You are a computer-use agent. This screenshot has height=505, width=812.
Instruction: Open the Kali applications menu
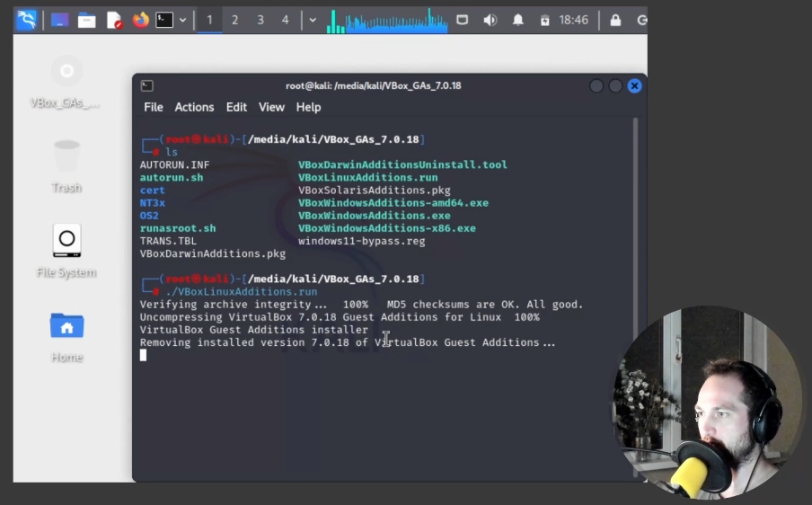pyautogui.click(x=27, y=20)
